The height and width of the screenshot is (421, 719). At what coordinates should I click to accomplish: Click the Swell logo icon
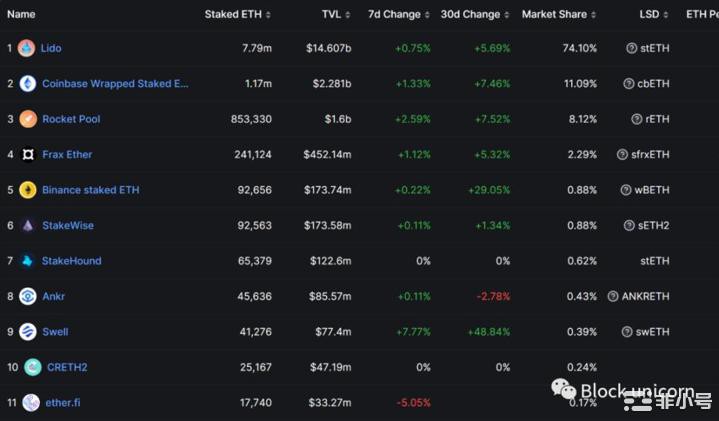pyautogui.click(x=26, y=332)
